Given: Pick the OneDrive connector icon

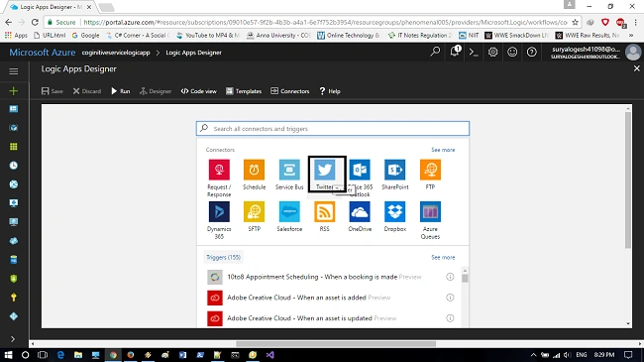Looking at the screenshot, I should (x=360, y=211).
